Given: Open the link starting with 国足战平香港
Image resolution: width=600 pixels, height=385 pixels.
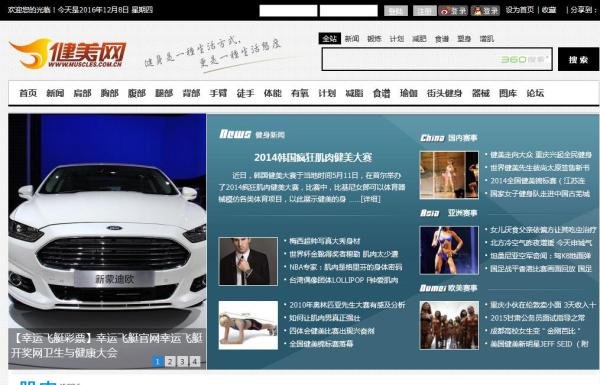Looking at the screenshot, I should pyautogui.click(x=541, y=269).
